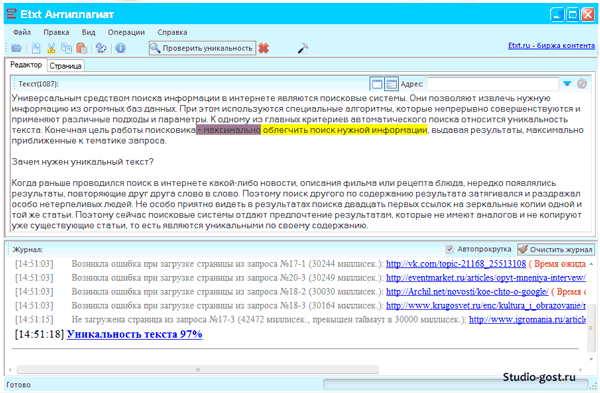Open the Файл menu

click(x=22, y=33)
